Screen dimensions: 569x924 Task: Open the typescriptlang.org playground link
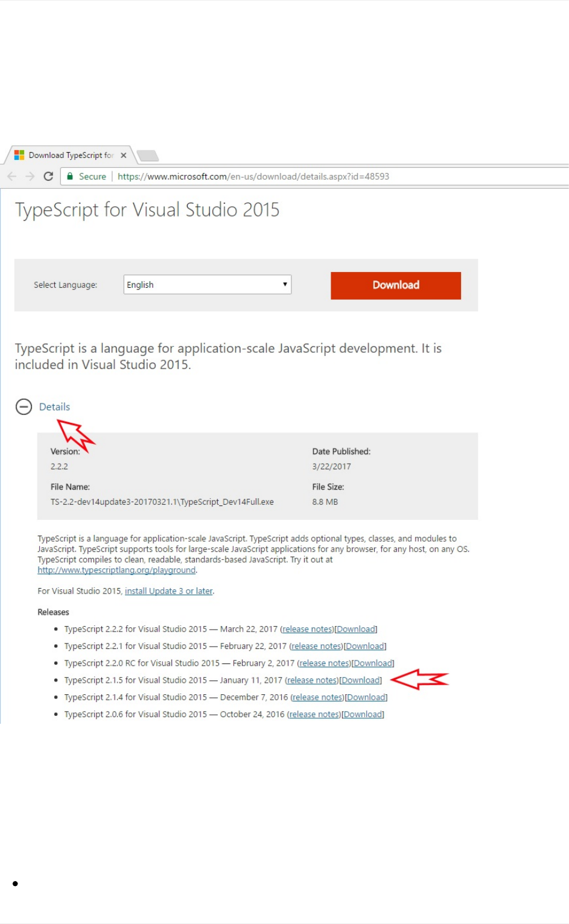pos(116,570)
